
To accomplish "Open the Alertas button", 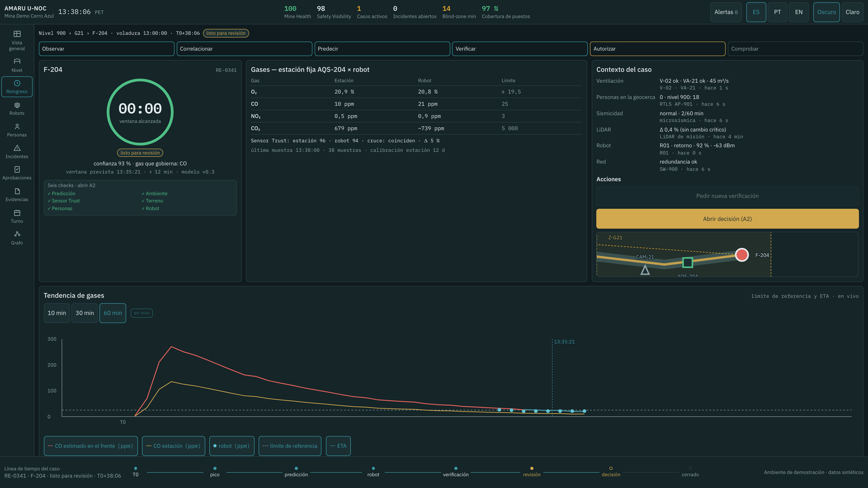I will tap(726, 12).
